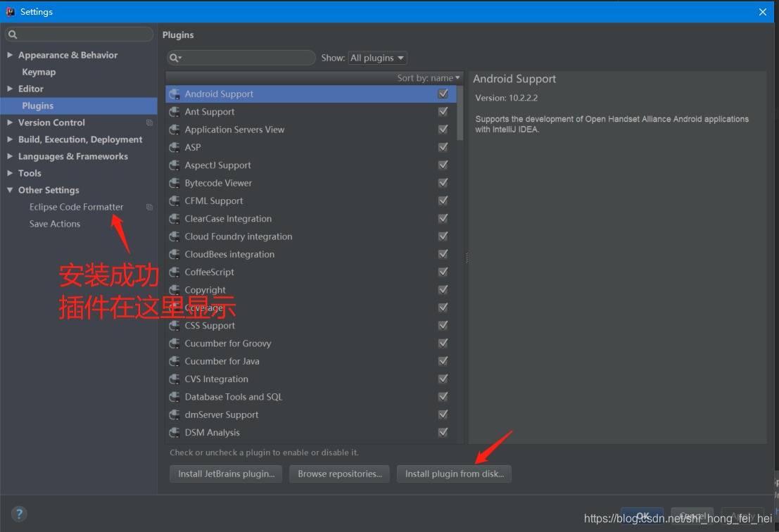Focus the plugins search field
The width and height of the screenshot is (779, 532).
pos(241,58)
